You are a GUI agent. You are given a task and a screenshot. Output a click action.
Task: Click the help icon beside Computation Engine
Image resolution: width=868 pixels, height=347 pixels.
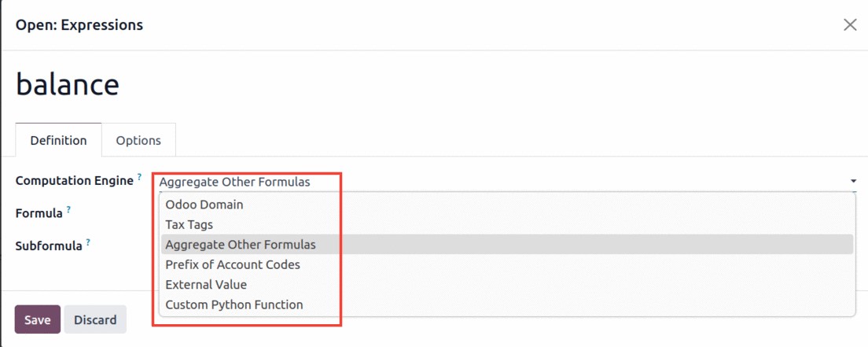pos(140,178)
